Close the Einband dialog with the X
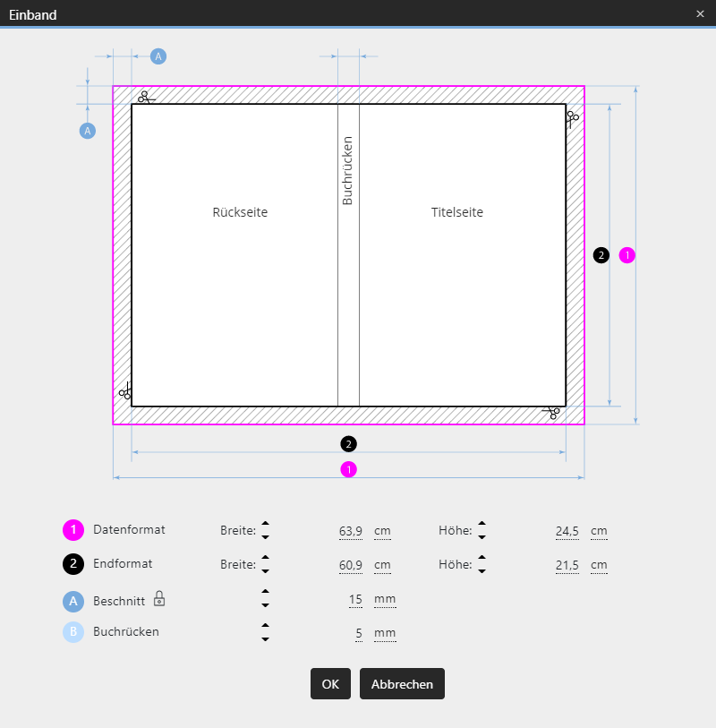 click(700, 13)
